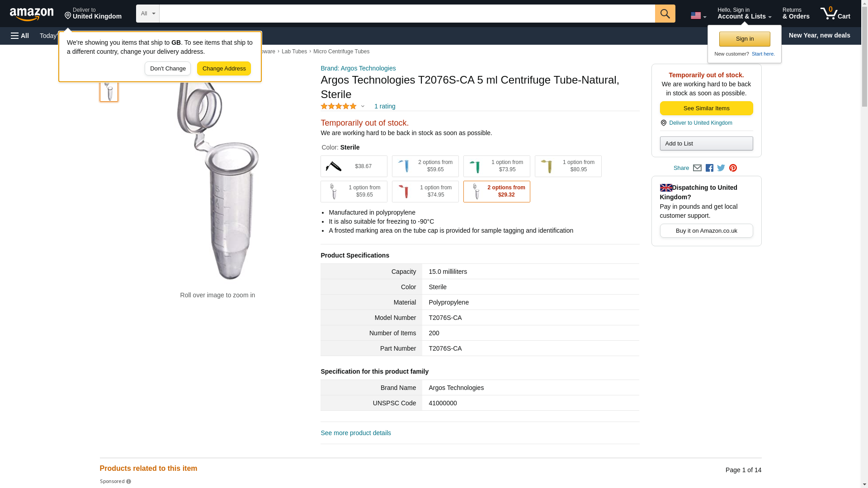Share product via email icon
This screenshot has height=488, width=868.
pyautogui.click(x=697, y=168)
